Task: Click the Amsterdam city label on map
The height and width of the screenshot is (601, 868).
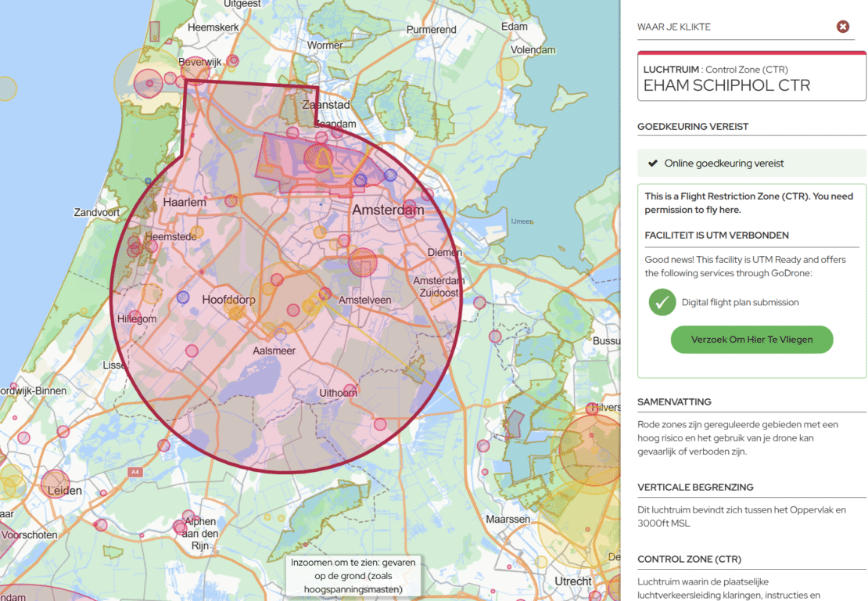Action: click(x=388, y=211)
